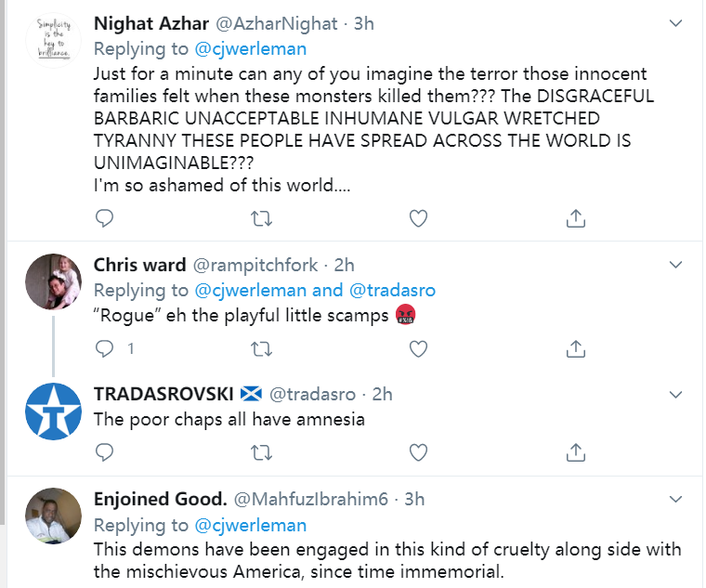The width and height of the screenshot is (706, 588).
Task: Like Nighat Azhar's tweet
Action: [x=419, y=218]
